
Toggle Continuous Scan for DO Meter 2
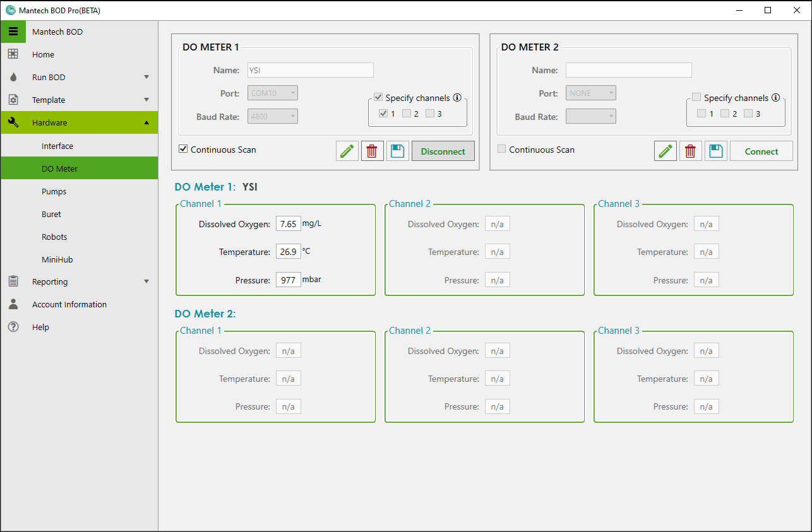[x=502, y=150]
